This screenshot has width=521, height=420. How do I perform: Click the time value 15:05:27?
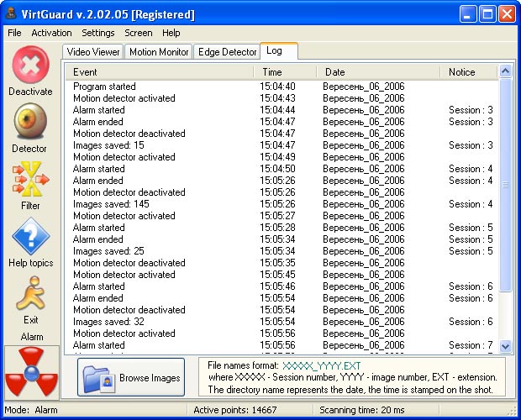tap(277, 216)
